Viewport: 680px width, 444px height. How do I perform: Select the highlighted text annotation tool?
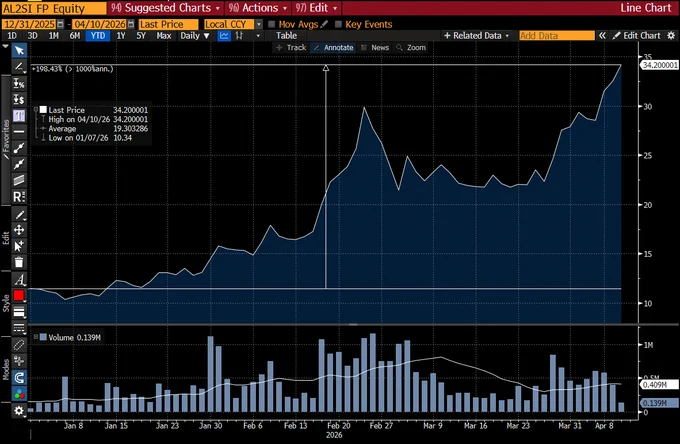(x=19, y=115)
